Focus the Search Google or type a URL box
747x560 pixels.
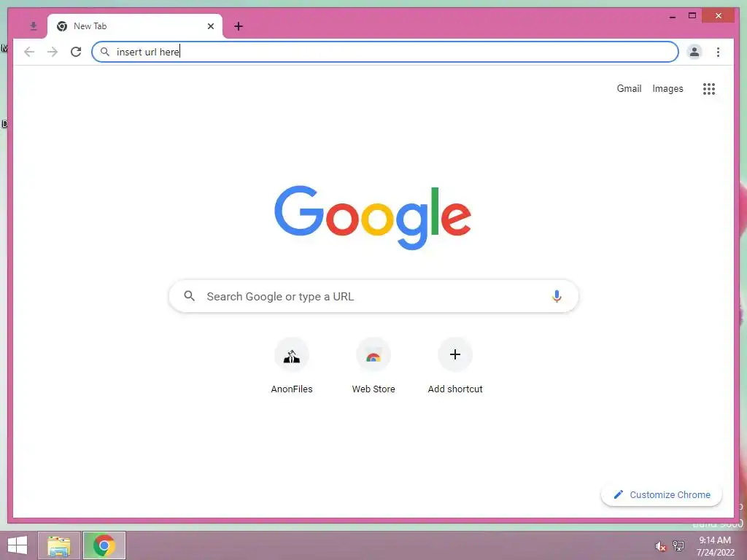pyautogui.click(x=373, y=296)
